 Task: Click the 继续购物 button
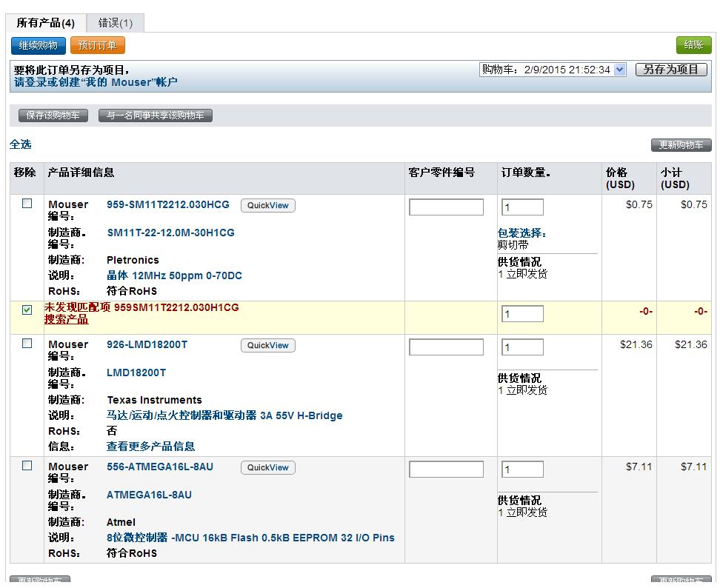(x=38, y=45)
